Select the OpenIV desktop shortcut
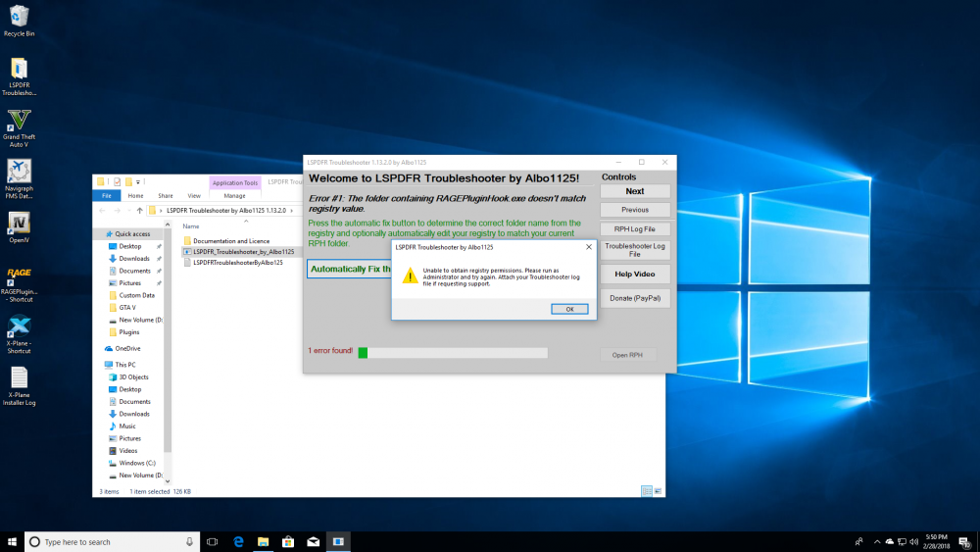The width and height of the screenshot is (980, 552). click(19, 227)
